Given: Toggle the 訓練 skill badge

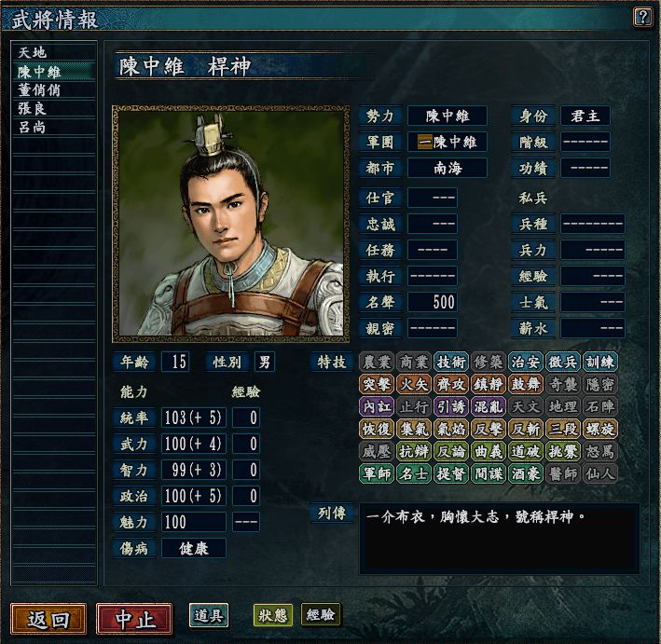Looking at the screenshot, I should click(600, 362).
